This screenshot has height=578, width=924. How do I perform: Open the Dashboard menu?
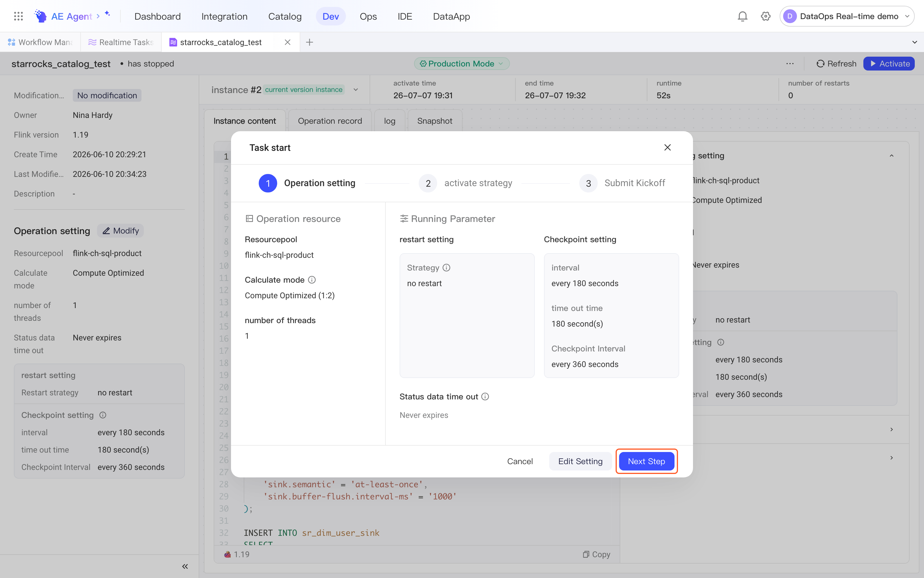tap(157, 16)
